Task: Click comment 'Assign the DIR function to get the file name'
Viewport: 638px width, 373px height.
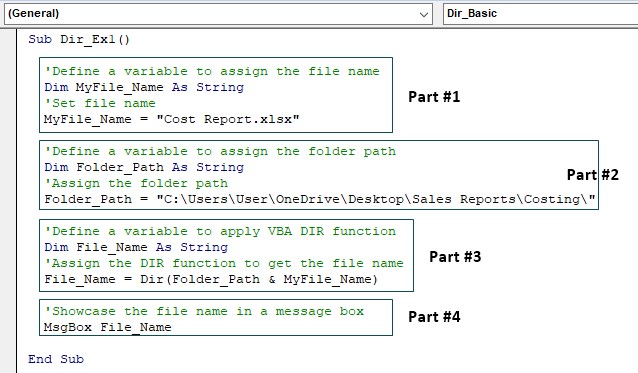Action: 224,264
